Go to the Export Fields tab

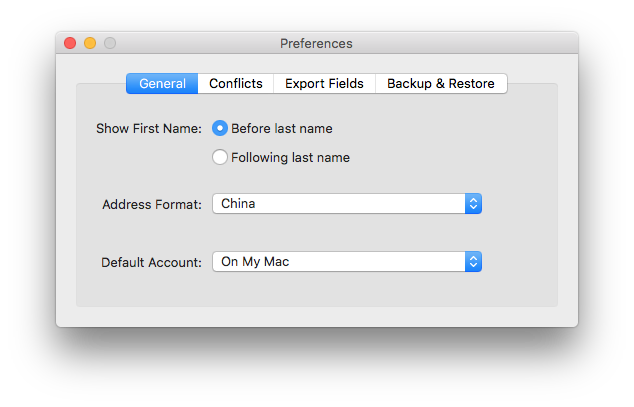coord(324,84)
